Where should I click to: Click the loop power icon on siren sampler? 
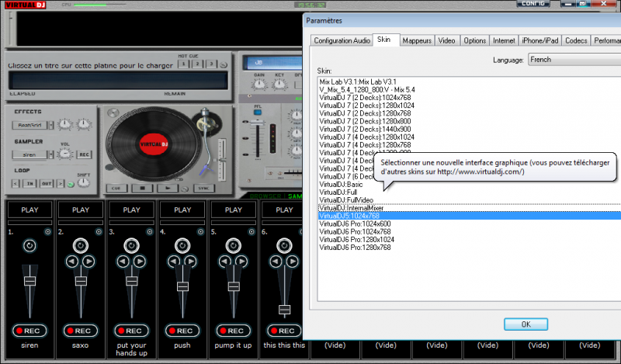[29, 245]
